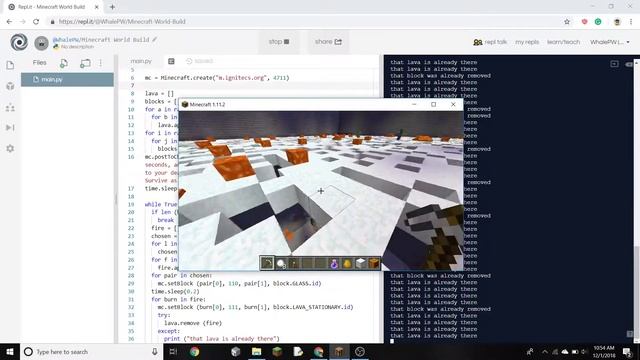This screenshot has height=360, width=640.
Task: Reload the browser page
Action: pyautogui.click(x=36, y=22)
